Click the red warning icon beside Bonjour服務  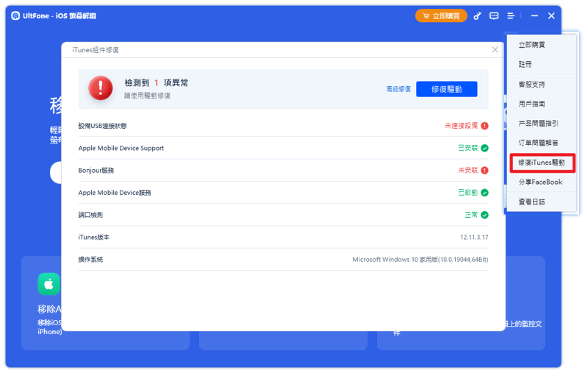click(484, 171)
